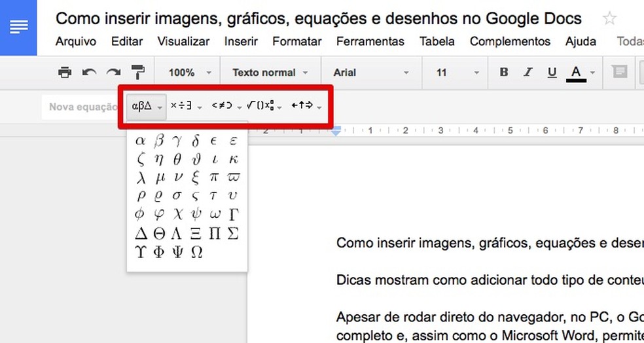This screenshot has width=644, height=343.
Task: Insert the zeta symbol ζ
Action: pyautogui.click(x=141, y=159)
